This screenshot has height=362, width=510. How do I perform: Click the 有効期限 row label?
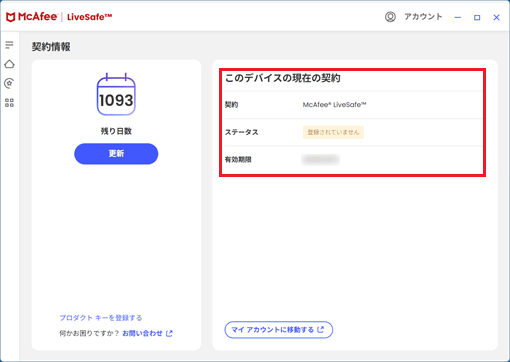pyautogui.click(x=238, y=160)
